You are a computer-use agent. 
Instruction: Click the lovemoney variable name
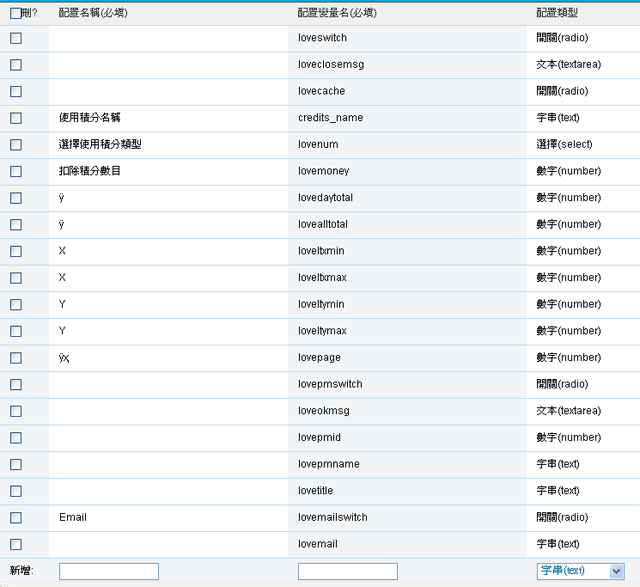pyautogui.click(x=324, y=171)
